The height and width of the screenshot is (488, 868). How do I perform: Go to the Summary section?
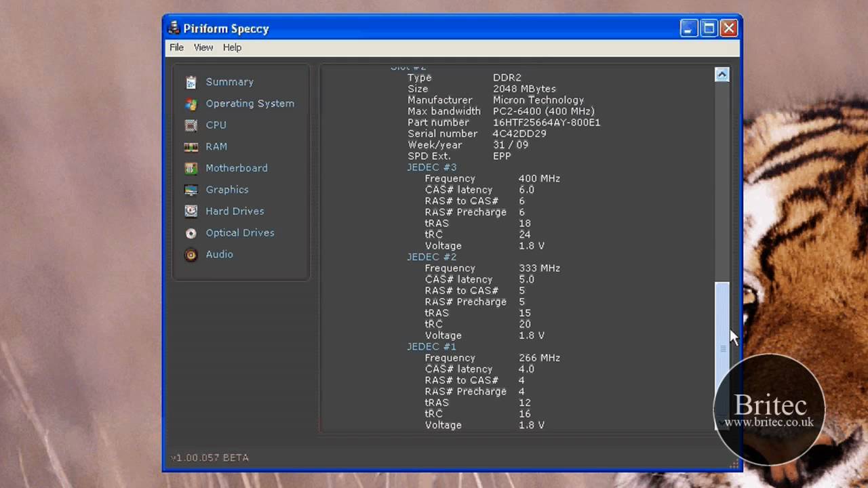click(x=229, y=82)
